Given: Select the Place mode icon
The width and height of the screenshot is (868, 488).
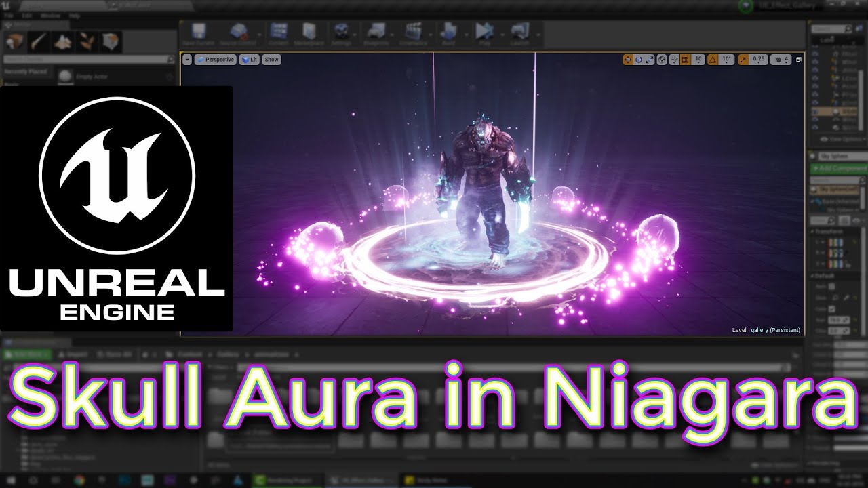Looking at the screenshot, I should point(15,41).
